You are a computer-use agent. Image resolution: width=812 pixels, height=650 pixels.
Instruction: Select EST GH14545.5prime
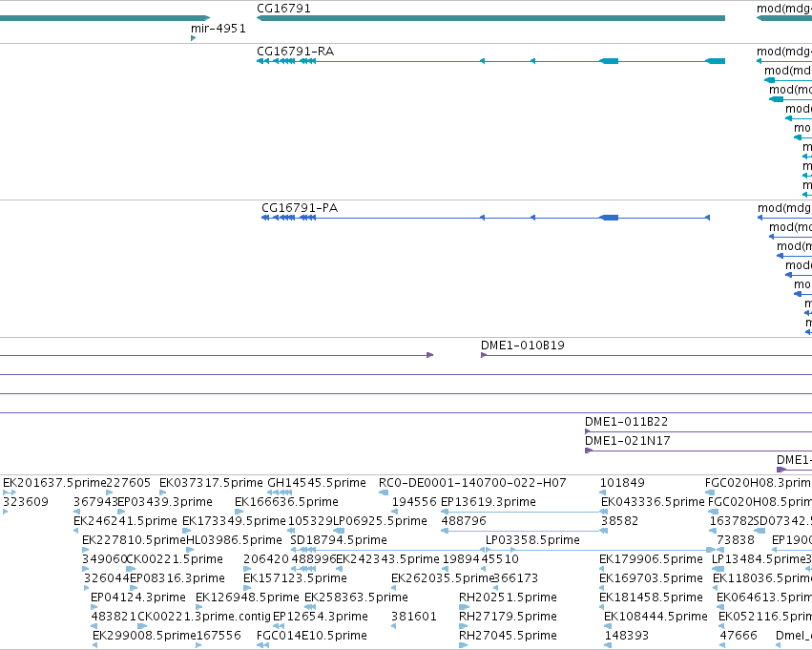click(x=317, y=483)
